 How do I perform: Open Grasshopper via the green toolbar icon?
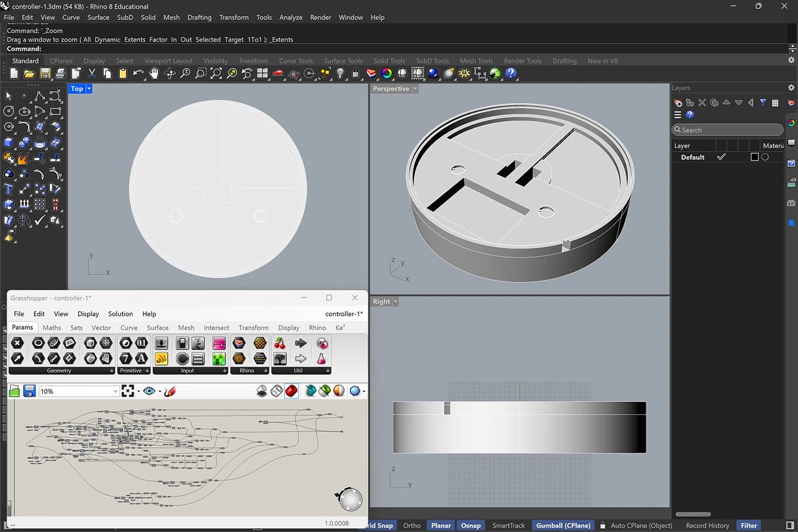pyautogui.click(x=495, y=73)
